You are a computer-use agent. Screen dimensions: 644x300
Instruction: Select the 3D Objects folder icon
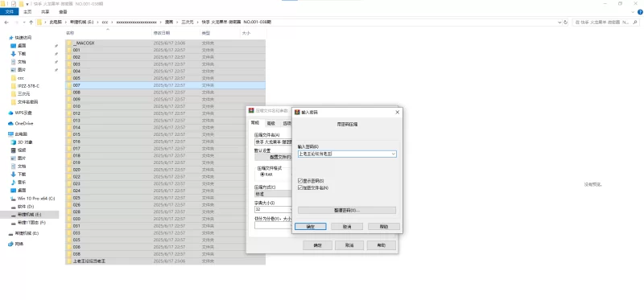tap(13, 142)
